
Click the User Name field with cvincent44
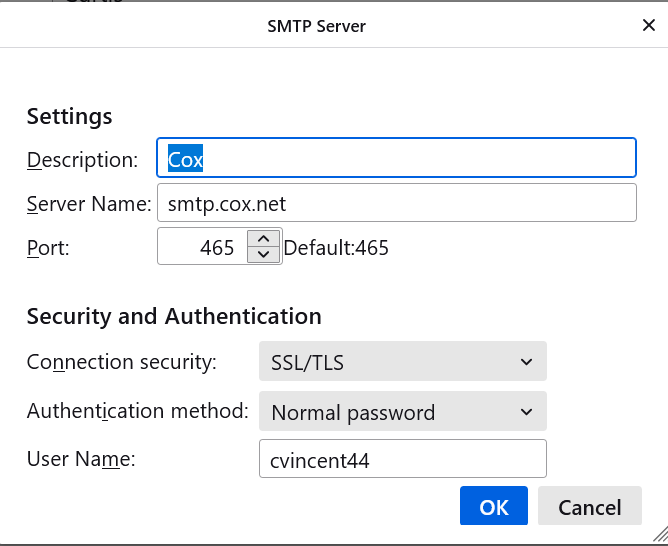402,459
